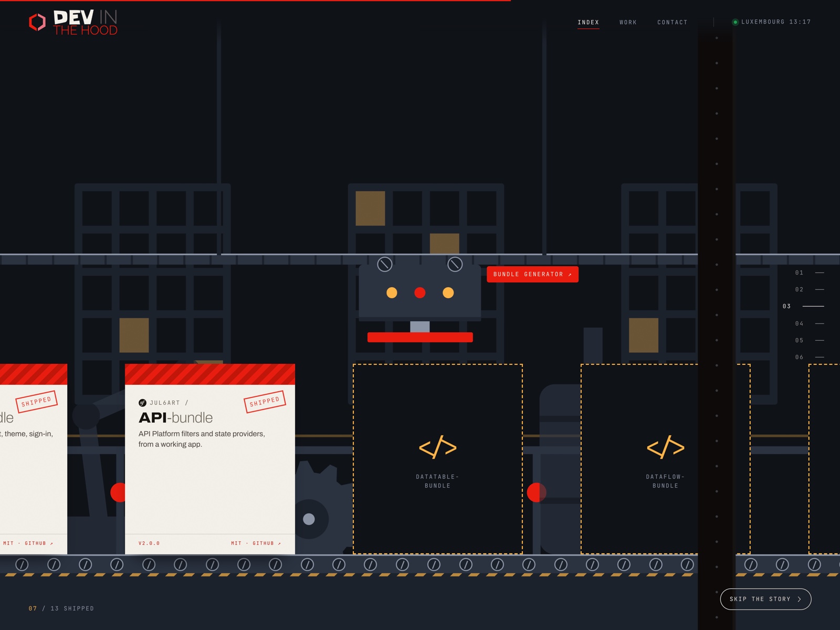This screenshot has height=630, width=840.
Task: Select the active section 03 marker
Action: click(x=803, y=306)
